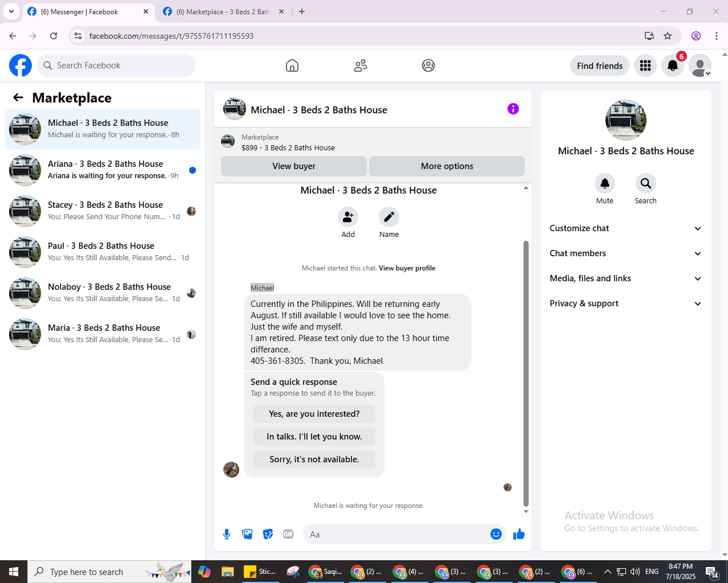This screenshot has height=583, width=728.
Task: Click the More options button
Action: (447, 166)
